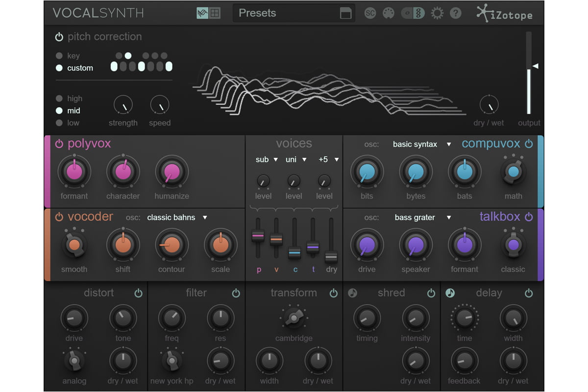Toggle the delay effect power
Screen dimensions: 588x392
pyautogui.click(x=529, y=293)
